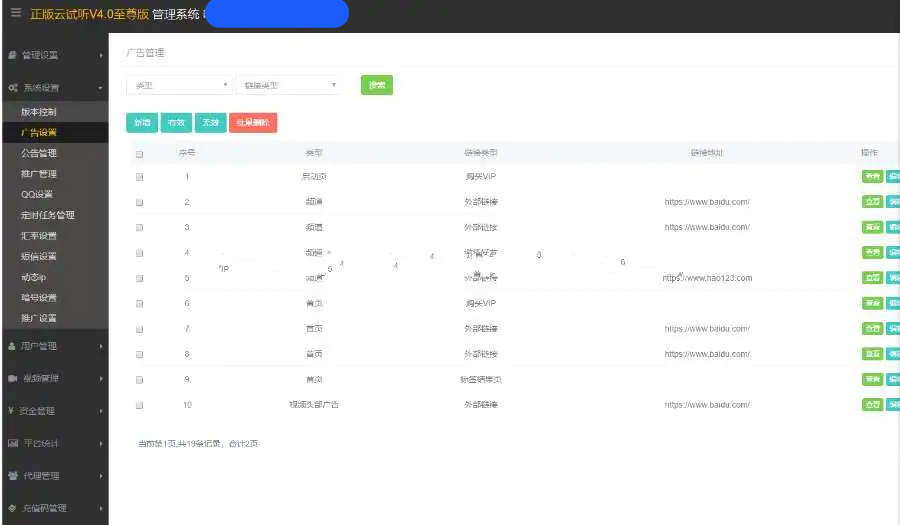
Task: Toggle the select-all checkbox in table header
Action: coord(140,154)
